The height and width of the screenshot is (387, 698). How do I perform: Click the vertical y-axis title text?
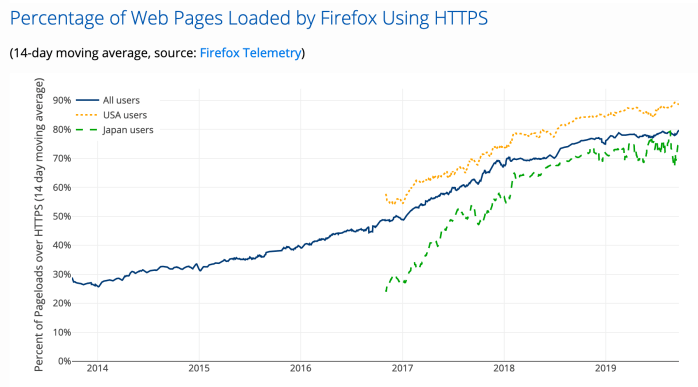point(40,224)
